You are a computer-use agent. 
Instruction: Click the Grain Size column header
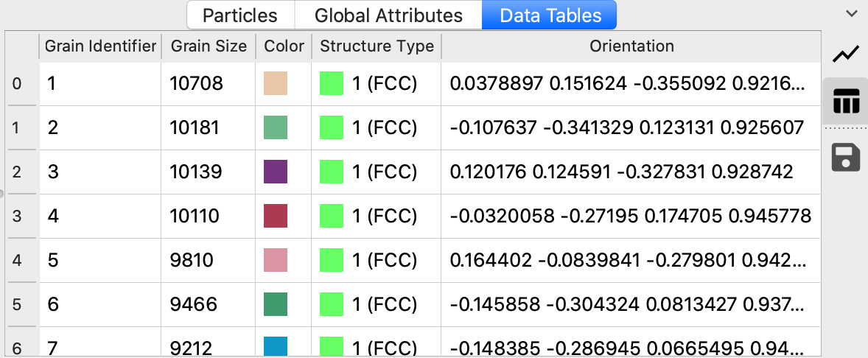coord(209,46)
